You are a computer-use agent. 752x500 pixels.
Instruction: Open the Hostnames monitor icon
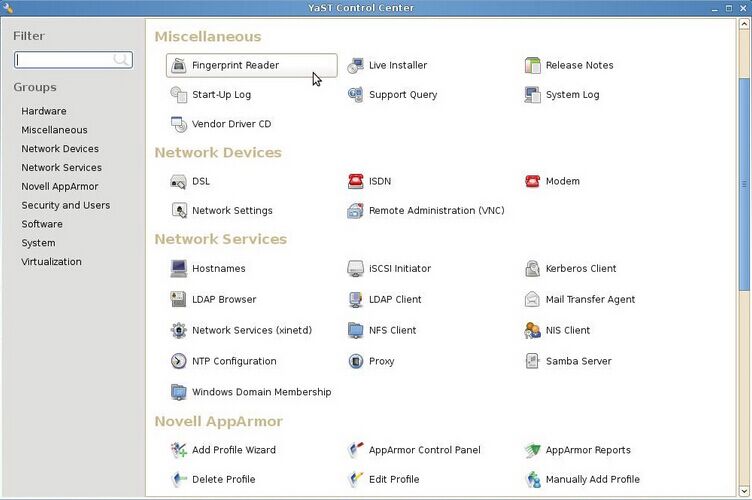coord(178,268)
